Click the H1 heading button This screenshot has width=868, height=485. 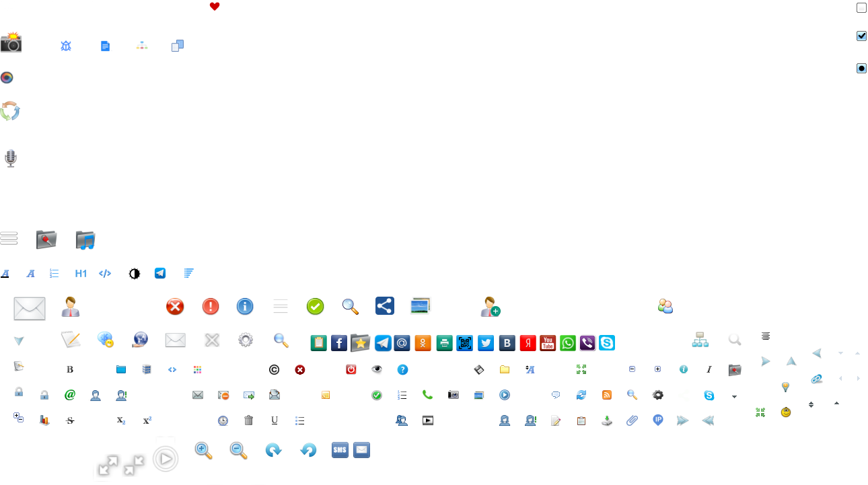81,273
